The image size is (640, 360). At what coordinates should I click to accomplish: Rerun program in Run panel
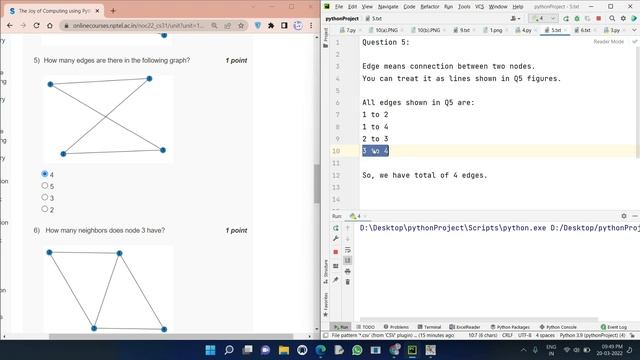[x=336, y=228]
